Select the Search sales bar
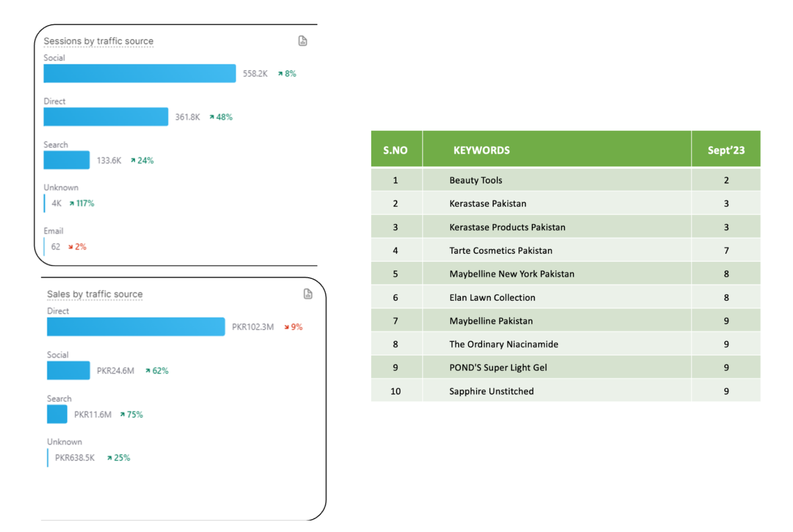The width and height of the screenshot is (793, 532). pos(57,414)
